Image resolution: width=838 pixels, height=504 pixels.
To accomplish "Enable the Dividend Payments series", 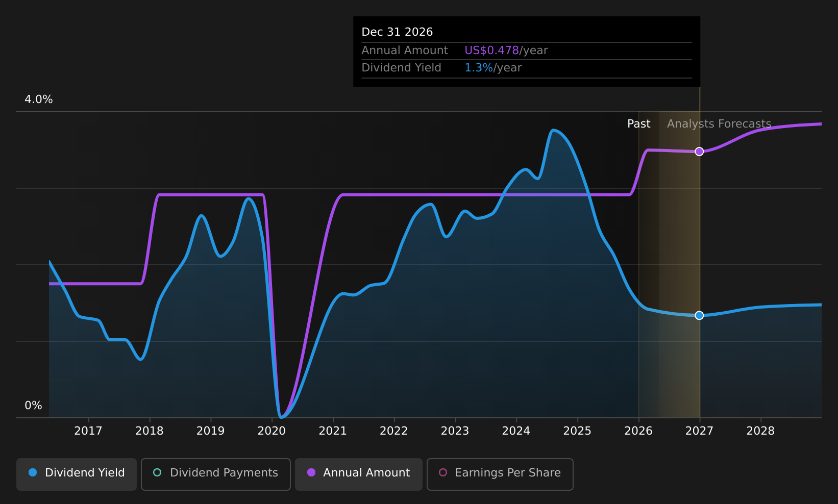I will 215,474.
